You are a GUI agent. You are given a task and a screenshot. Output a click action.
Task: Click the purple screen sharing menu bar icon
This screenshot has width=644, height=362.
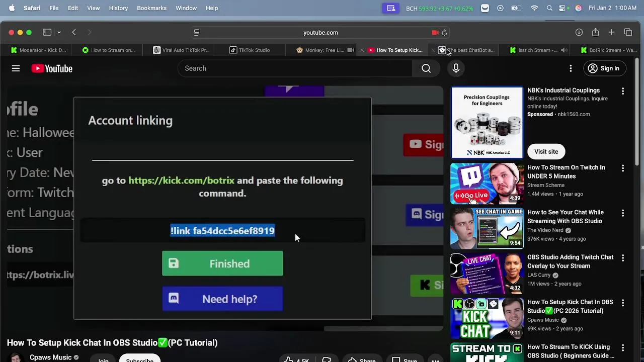[390, 8]
